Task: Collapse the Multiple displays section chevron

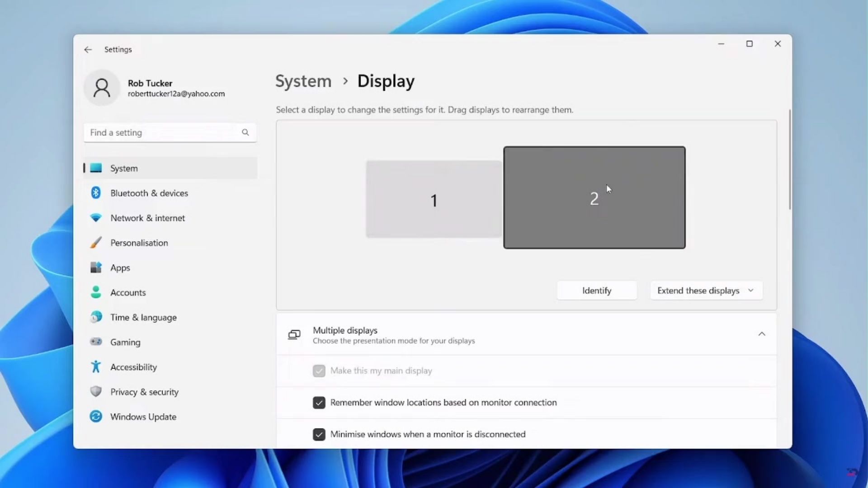Action: pos(762,334)
